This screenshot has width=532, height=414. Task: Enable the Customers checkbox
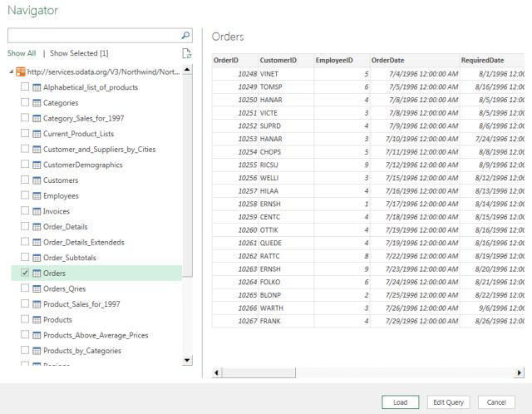click(24, 180)
